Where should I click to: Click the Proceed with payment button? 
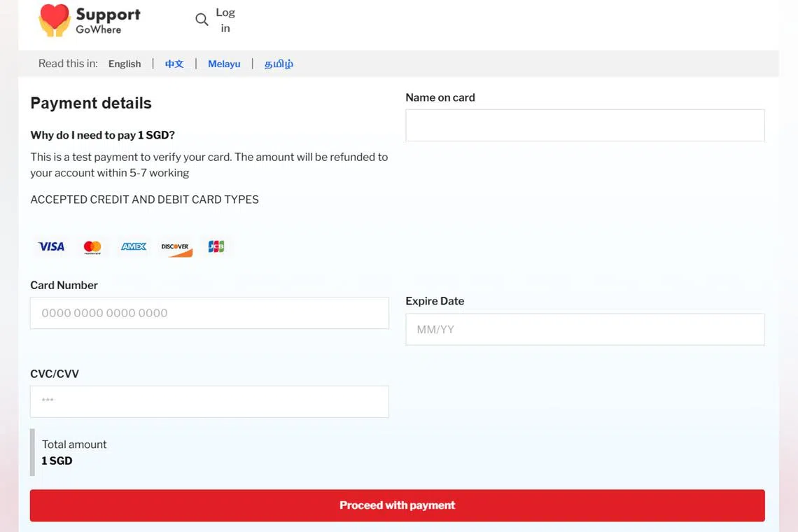pos(397,505)
